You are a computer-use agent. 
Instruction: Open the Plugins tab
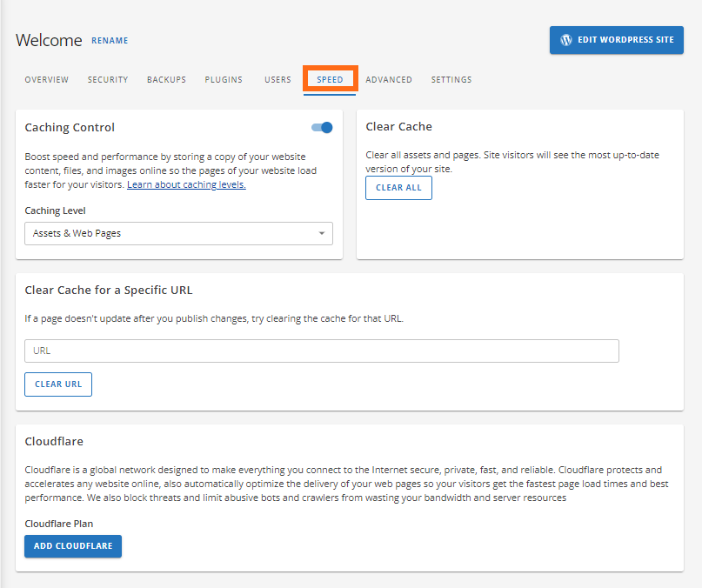tap(224, 79)
